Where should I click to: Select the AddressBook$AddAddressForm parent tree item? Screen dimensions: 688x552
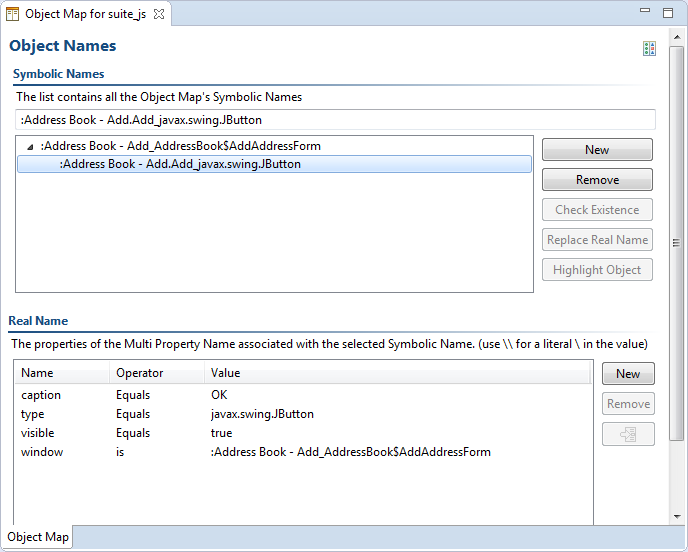click(180, 146)
